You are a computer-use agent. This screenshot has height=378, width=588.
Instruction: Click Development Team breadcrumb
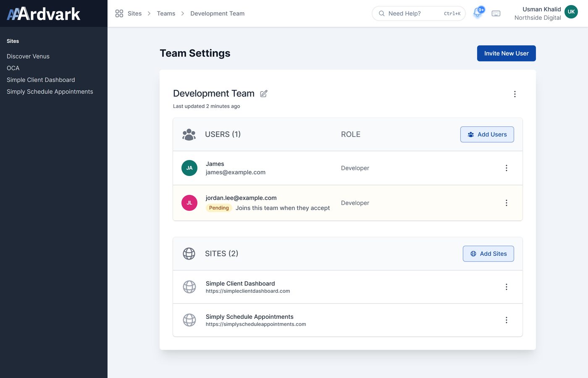218,13
